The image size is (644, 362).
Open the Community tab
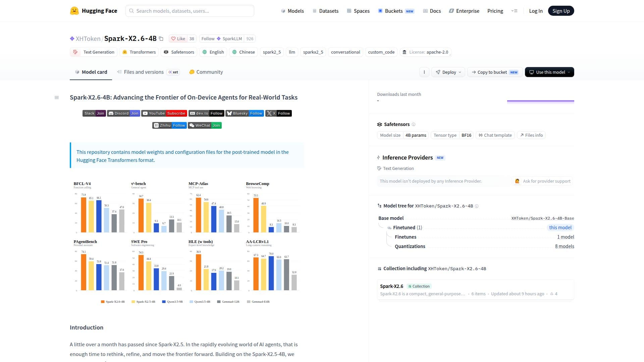coord(206,72)
